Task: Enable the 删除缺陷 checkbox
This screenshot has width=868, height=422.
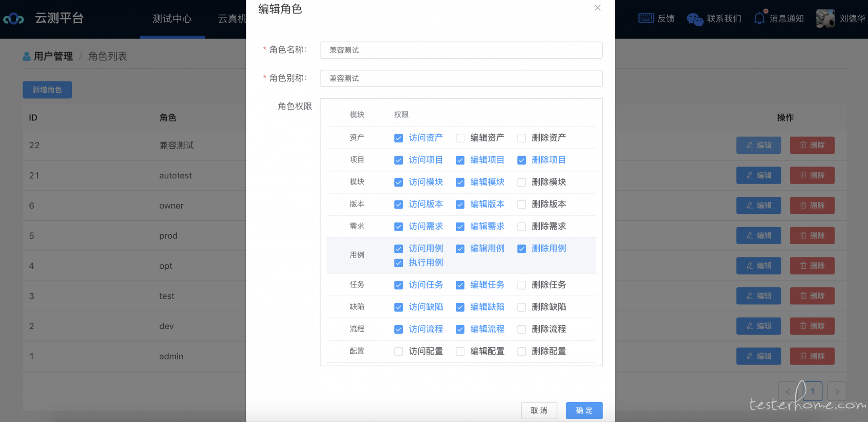Action: point(521,307)
